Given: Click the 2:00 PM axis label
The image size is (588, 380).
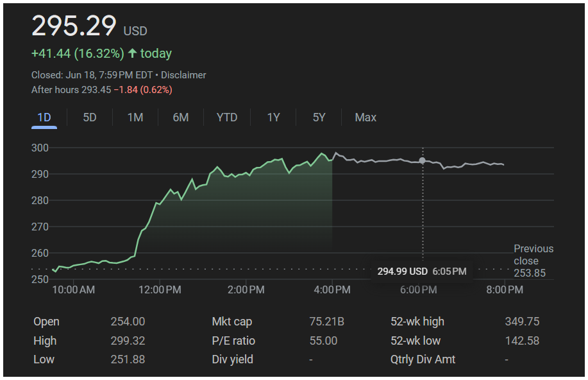Looking at the screenshot, I should point(246,290).
